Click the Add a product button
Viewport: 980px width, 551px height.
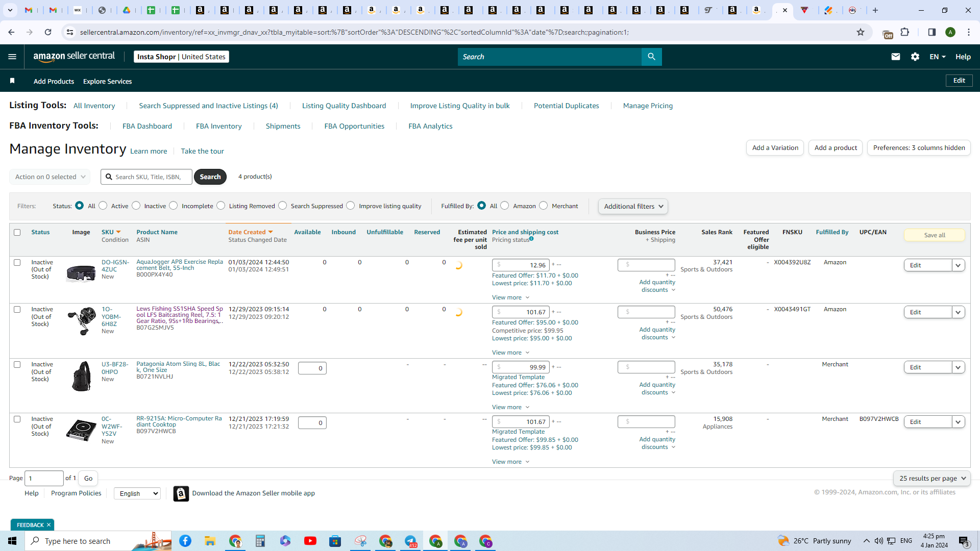pos(836,148)
